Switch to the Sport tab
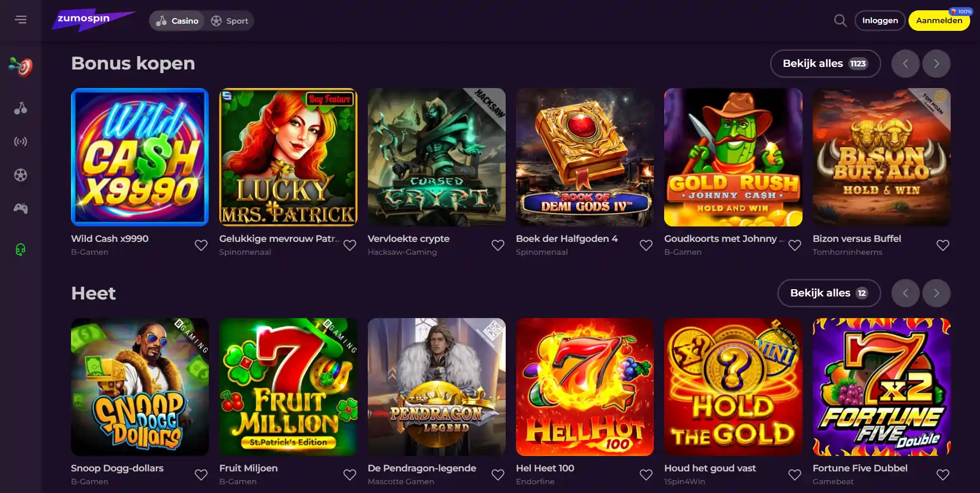Viewport: 980px width, 493px height. 230,21
